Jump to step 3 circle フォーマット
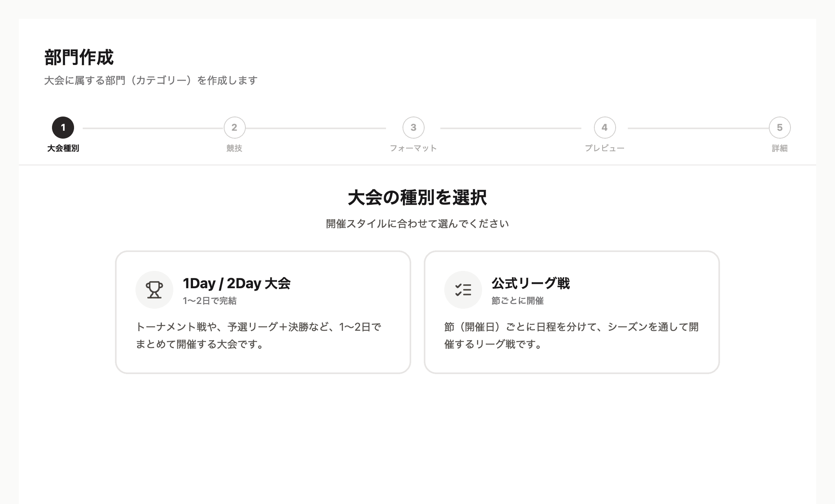The width and height of the screenshot is (835, 504). tap(413, 128)
